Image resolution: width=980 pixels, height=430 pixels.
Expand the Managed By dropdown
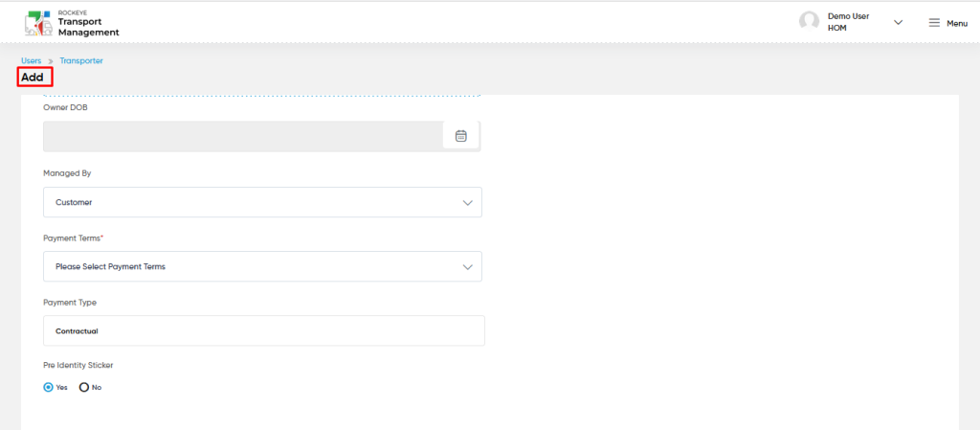(262, 202)
